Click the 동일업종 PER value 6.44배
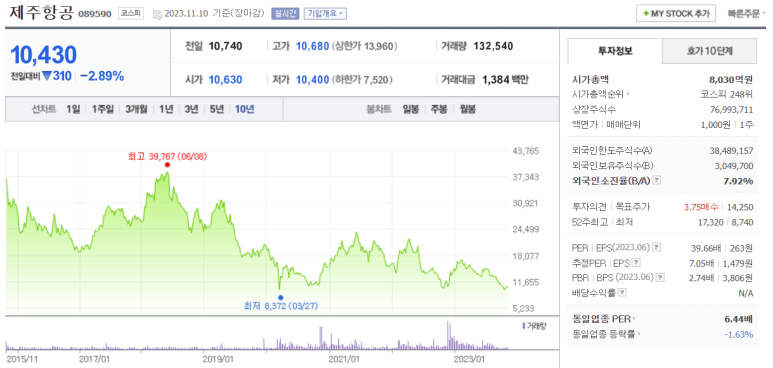 739,319
